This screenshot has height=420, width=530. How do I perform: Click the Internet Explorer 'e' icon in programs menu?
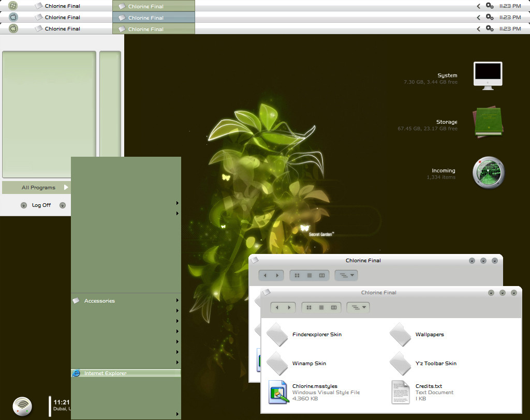click(x=77, y=373)
